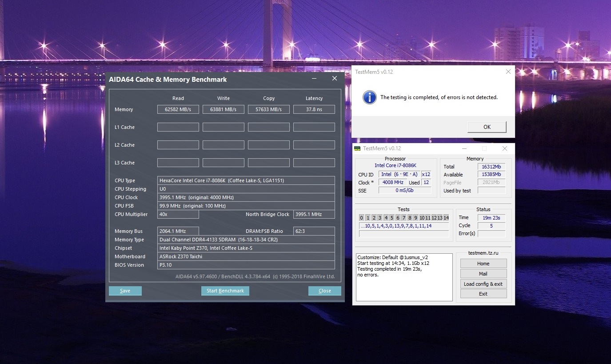611x364 pixels.
Task: Click test number 14 box in Tests
Action: [446, 218]
